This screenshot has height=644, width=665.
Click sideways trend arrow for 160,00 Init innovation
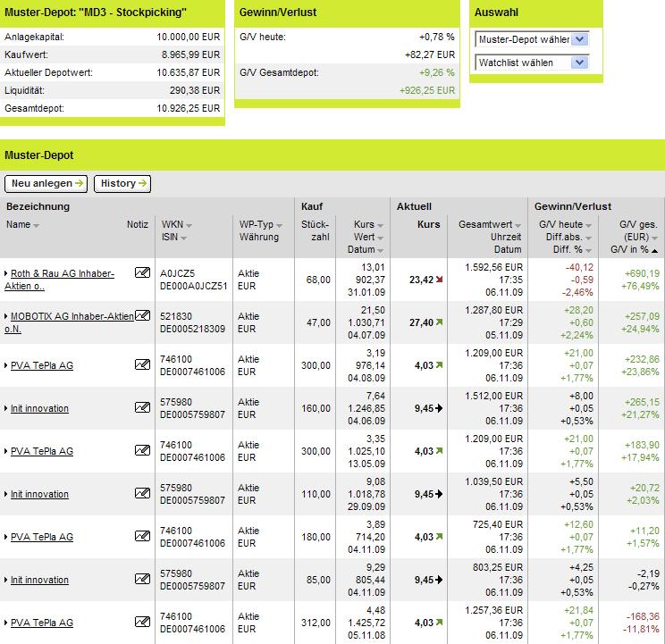[439, 408]
